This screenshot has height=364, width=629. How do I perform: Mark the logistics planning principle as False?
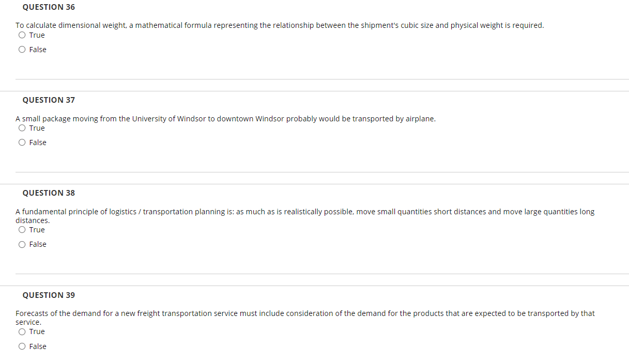[x=22, y=244]
